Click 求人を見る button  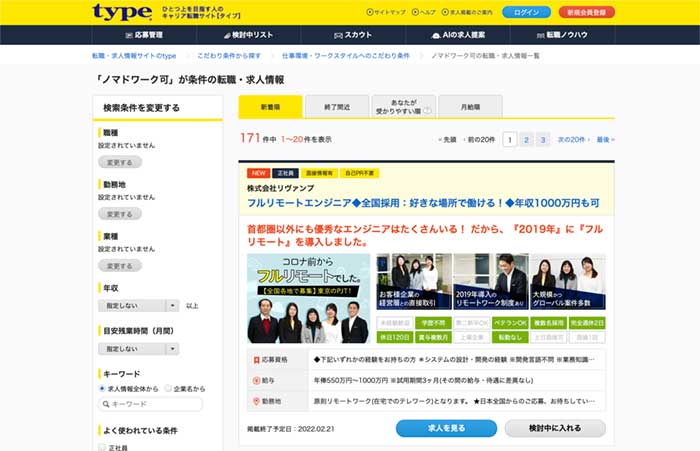446,428
